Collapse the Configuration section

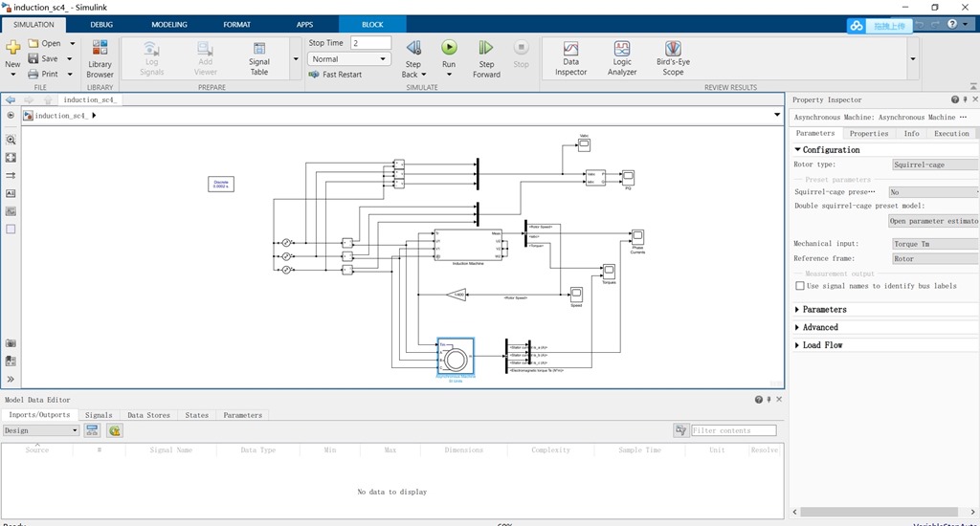point(797,150)
